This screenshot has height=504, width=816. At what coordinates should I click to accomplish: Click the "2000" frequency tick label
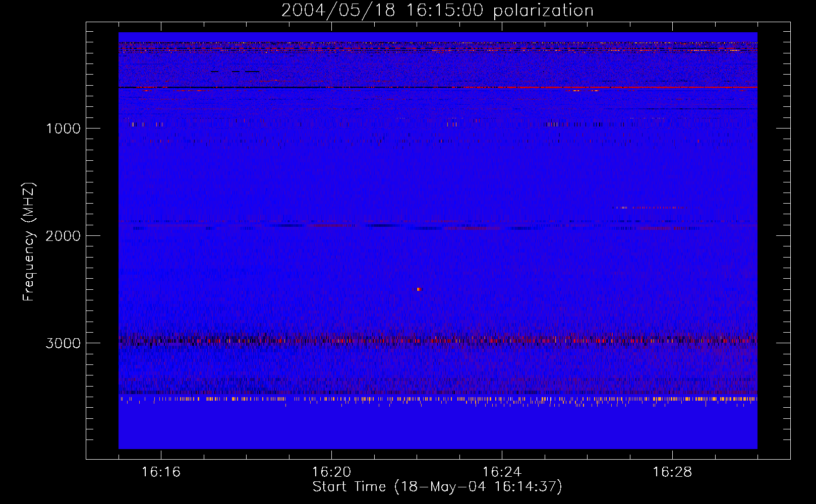[63, 236]
